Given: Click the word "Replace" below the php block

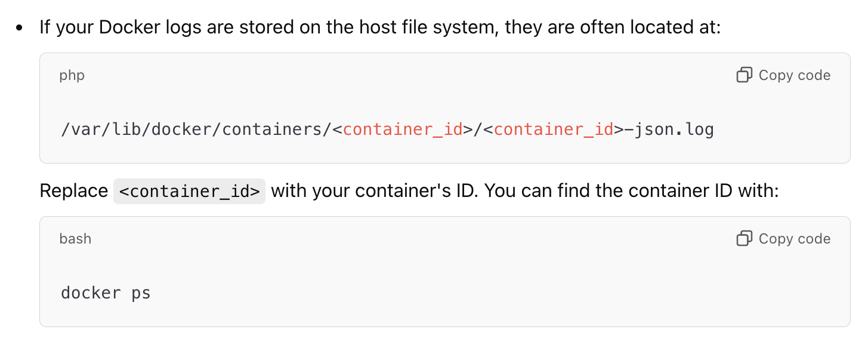Looking at the screenshot, I should [x=74, y=191].
